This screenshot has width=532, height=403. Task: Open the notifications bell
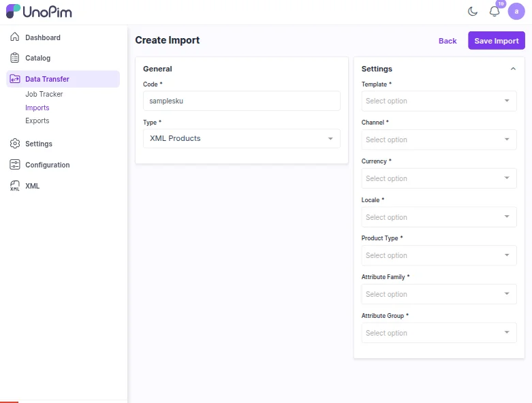tap(495, 12)
